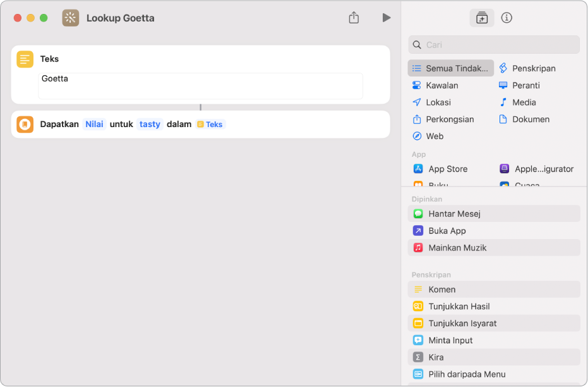Add Tunjukkan Hasil action
The image size is (588, 387).
pos(493,306)
